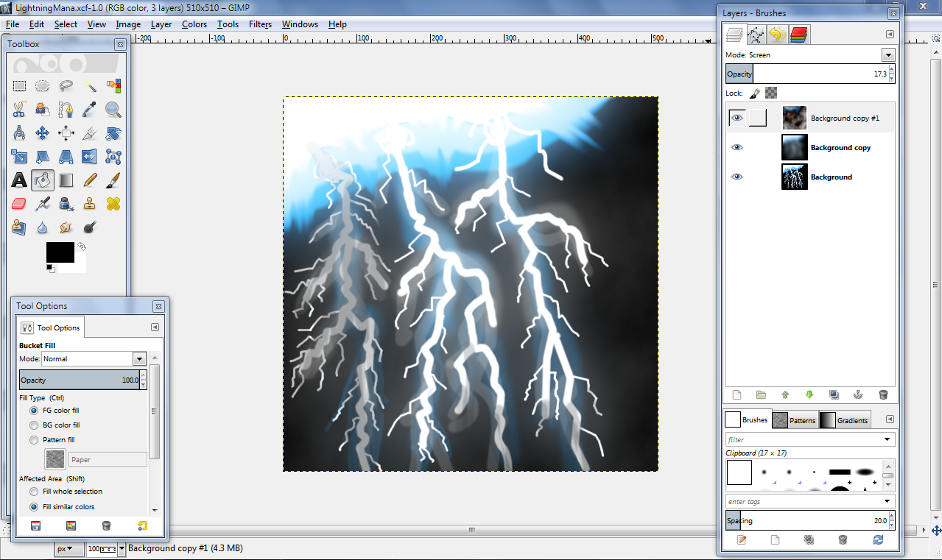Open the layer Mode Screen dropdown
This screenshot has width=942, height=560.
coord(888,54)
